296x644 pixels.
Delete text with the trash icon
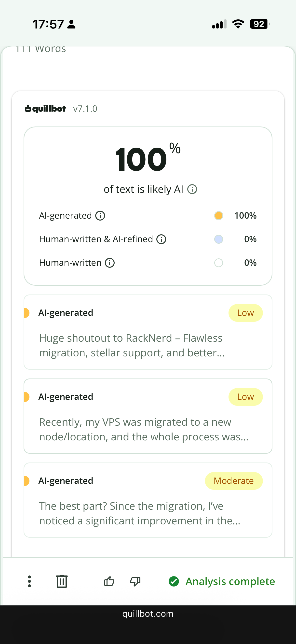point(62,581)
